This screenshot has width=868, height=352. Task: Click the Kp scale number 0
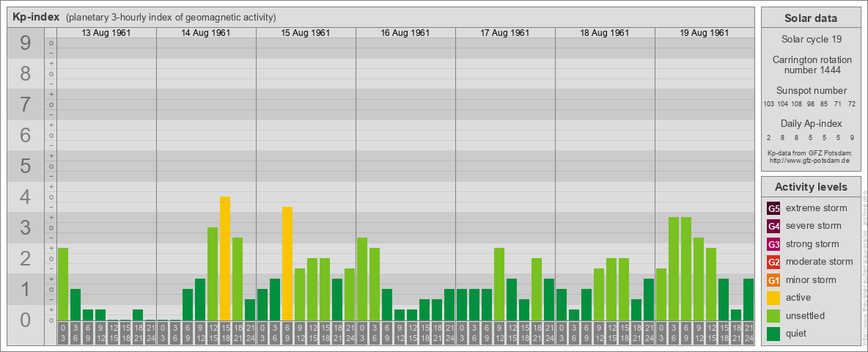(x=25, y=320)
